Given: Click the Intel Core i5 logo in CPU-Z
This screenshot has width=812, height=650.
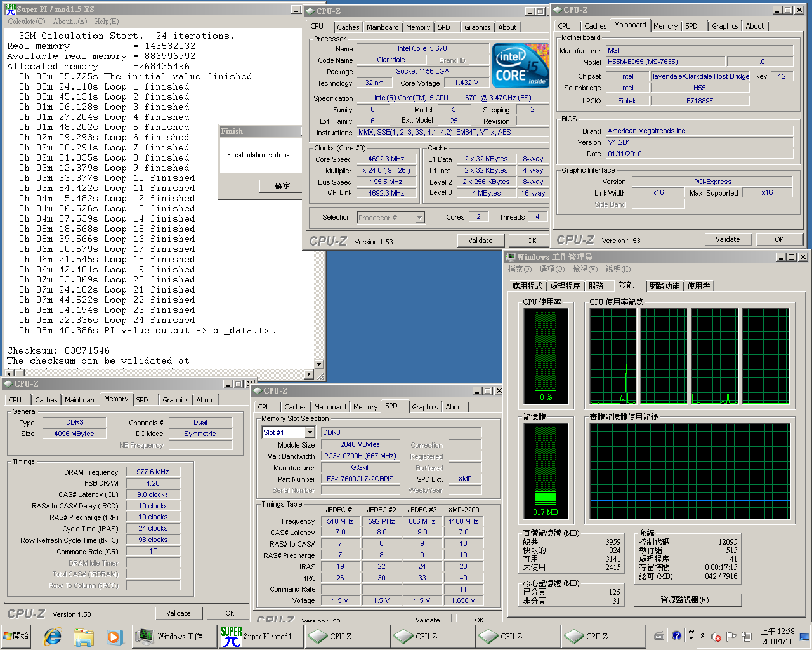Looking at the screenshot, I should point(521,65).
